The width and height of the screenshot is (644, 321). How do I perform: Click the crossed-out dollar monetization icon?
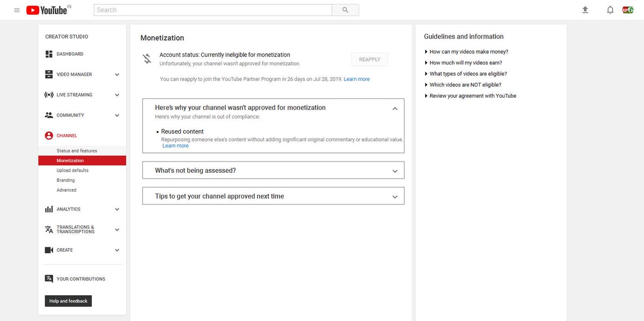point(147,59)
